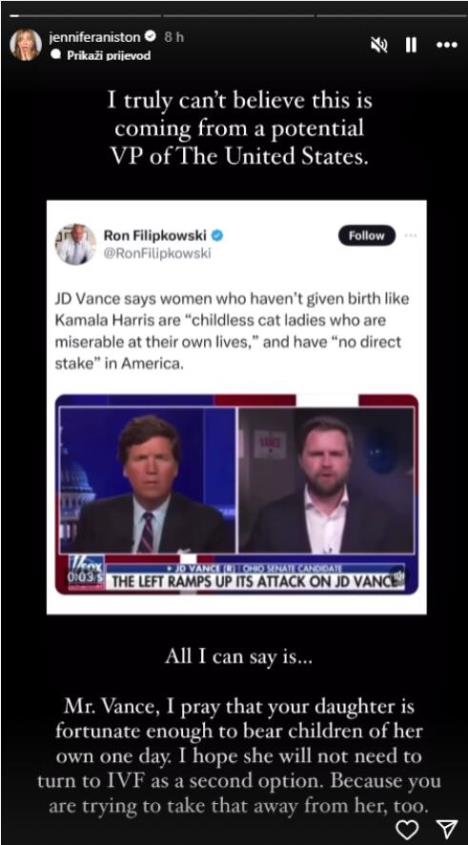Click the Ron Filipkowski display name

[x=156, y=236]
